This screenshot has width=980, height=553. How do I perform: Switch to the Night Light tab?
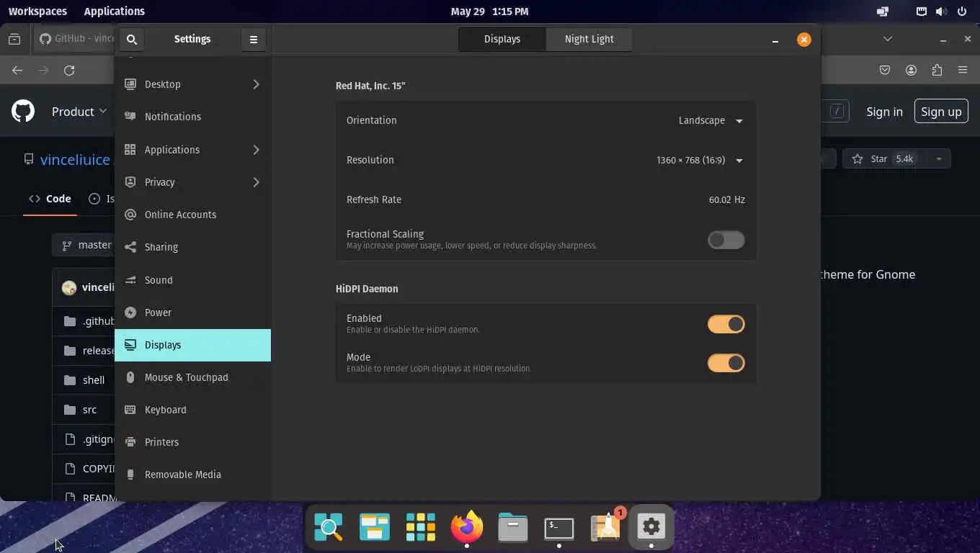click(589, 39)
